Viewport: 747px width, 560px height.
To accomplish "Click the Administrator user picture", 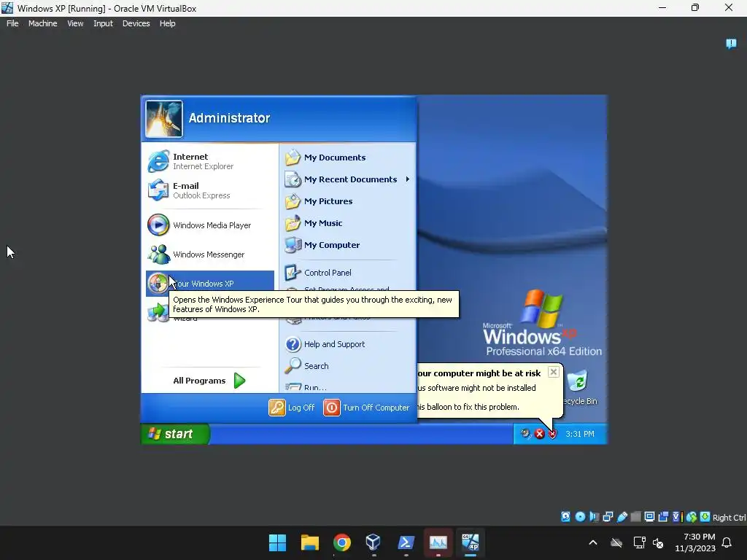I will [164, 119].
